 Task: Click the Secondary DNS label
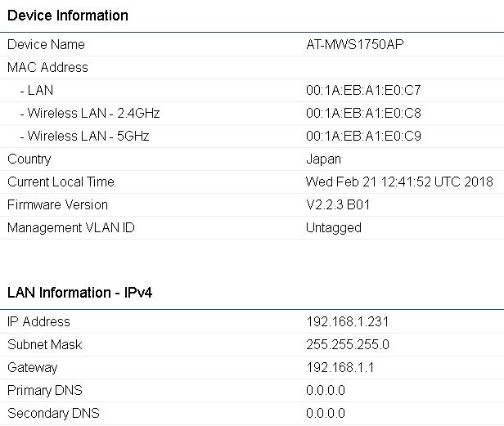tap(53, 413)
